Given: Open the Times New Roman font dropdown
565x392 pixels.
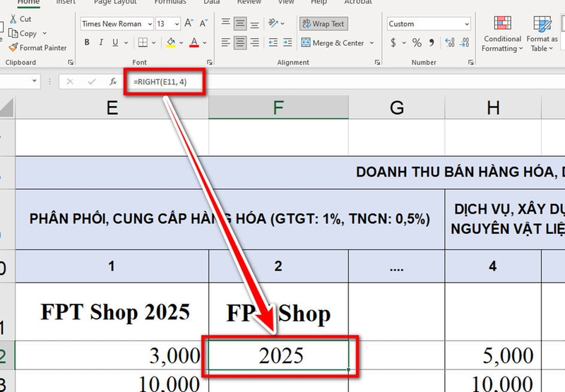Looking at the screenshot, I should 150,24.
